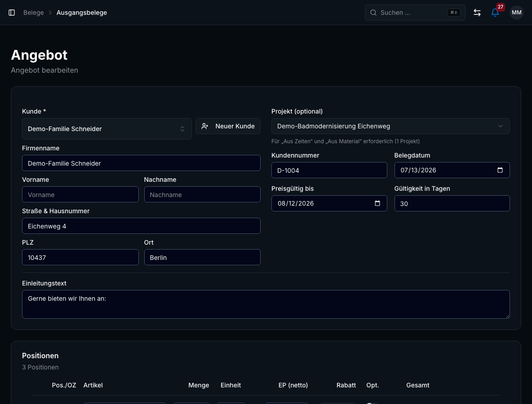Click the Belegdatum date field
Screen dimensions: 532x404
pyautogui.click(x=452, y=170)
